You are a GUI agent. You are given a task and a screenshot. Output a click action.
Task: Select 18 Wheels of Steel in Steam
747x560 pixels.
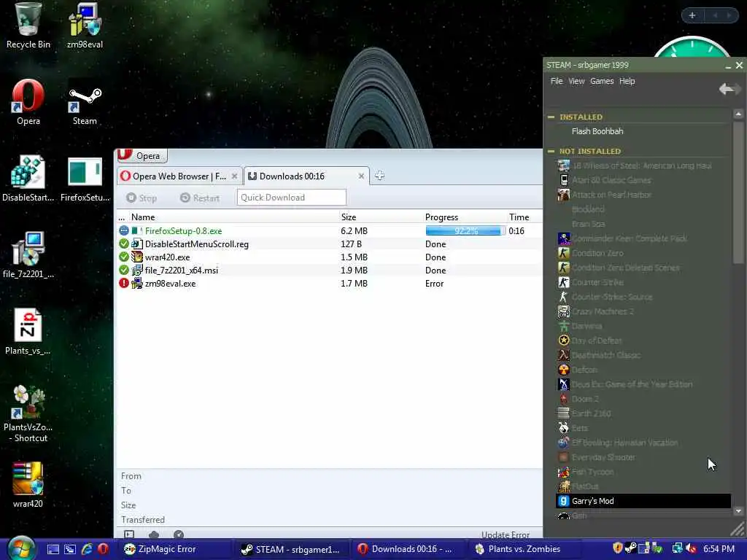point(643,166)
